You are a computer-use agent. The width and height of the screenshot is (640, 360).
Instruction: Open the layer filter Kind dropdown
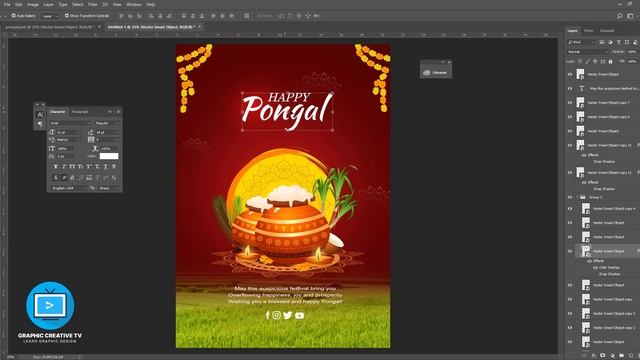coord(582,42)
